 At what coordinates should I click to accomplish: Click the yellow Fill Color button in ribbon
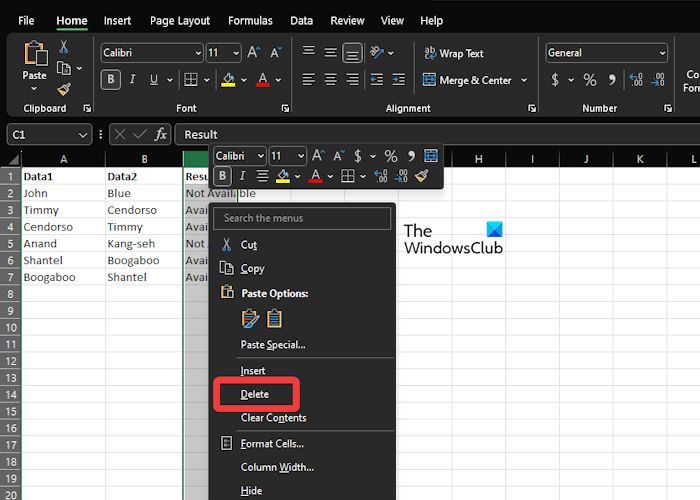228,80
